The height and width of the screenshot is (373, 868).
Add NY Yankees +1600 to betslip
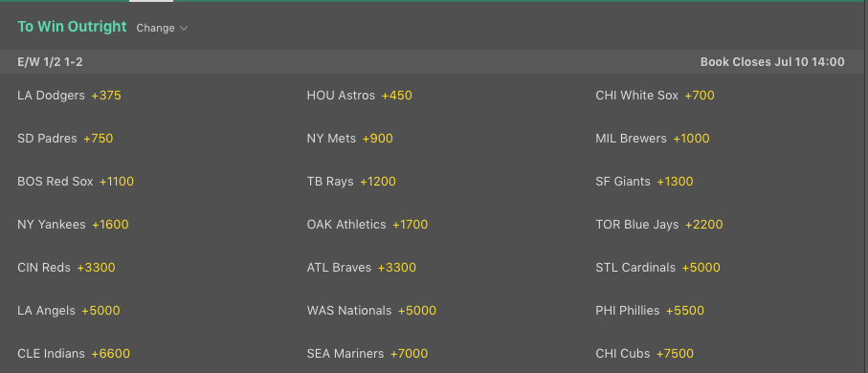73,224
